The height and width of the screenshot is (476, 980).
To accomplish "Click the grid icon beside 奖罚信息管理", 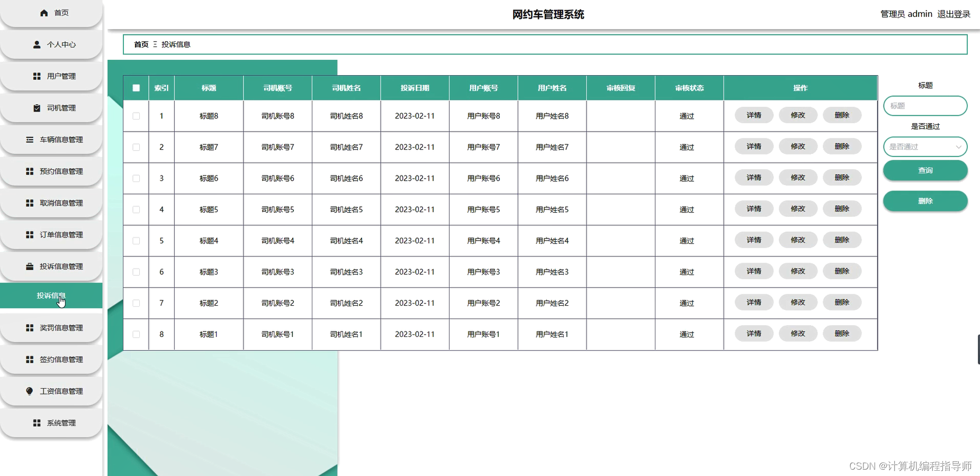I will 30,328.
